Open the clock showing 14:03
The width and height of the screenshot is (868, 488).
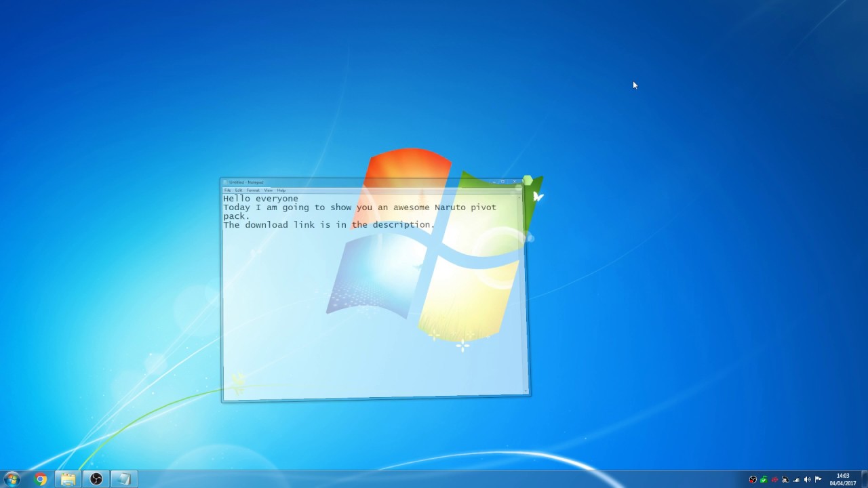(843, 479)
